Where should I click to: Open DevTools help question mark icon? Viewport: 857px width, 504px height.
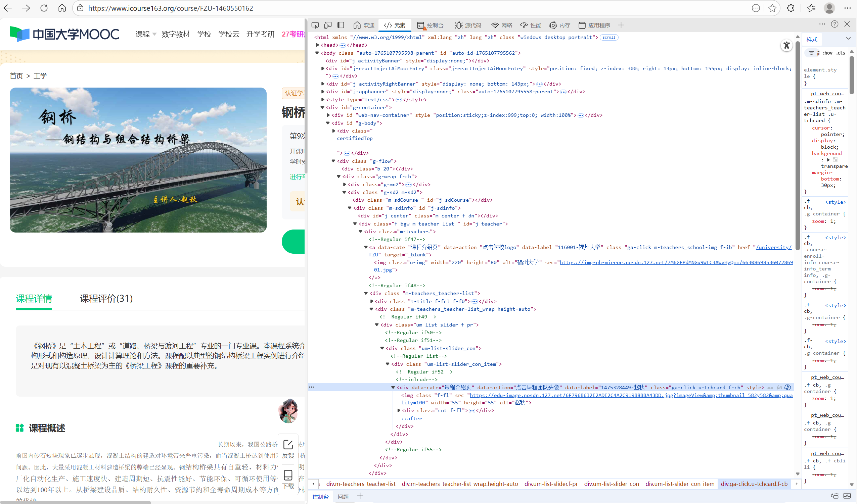click(835, 24)
